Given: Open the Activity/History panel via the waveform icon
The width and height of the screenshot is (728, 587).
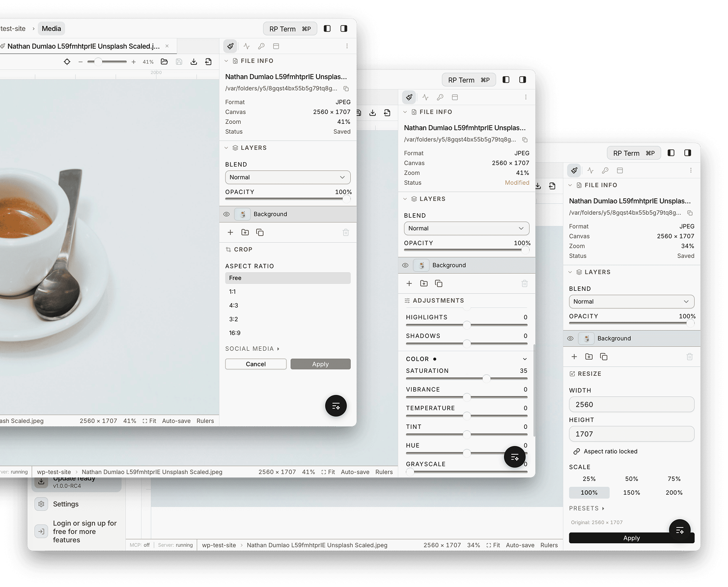Looking at the screenshot, I should point(247,46).
